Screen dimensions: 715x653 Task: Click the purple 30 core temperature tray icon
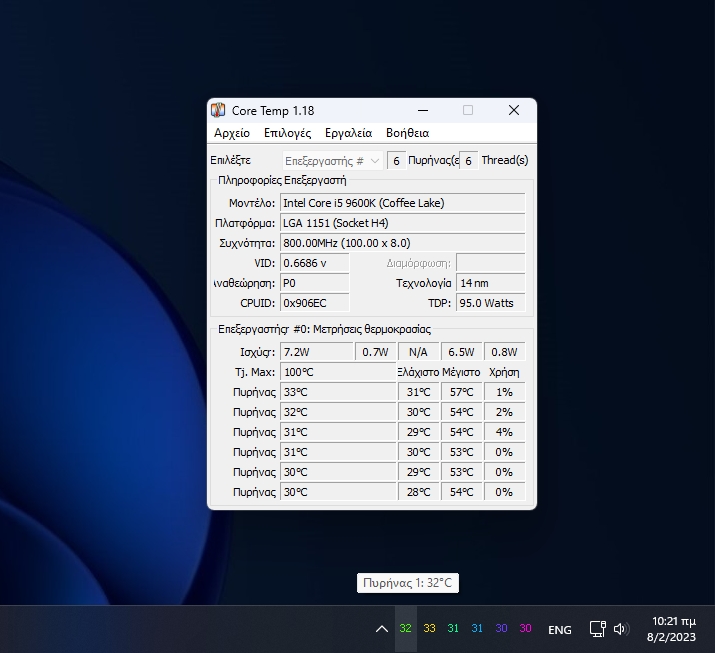502,629
